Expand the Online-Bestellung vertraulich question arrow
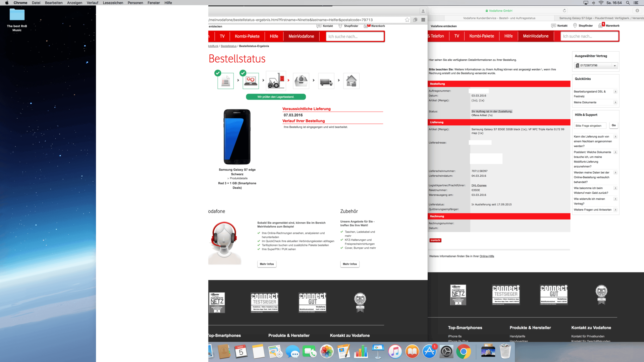The image size is (644, 362). (x=615, y=173)
